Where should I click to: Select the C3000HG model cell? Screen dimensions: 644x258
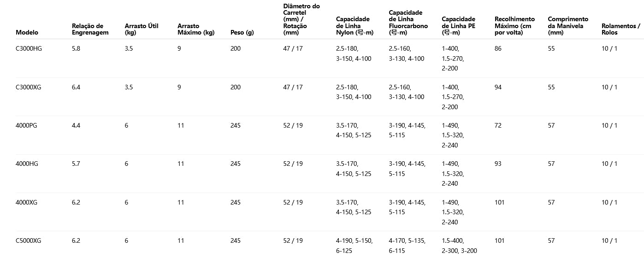click(29, 48)
